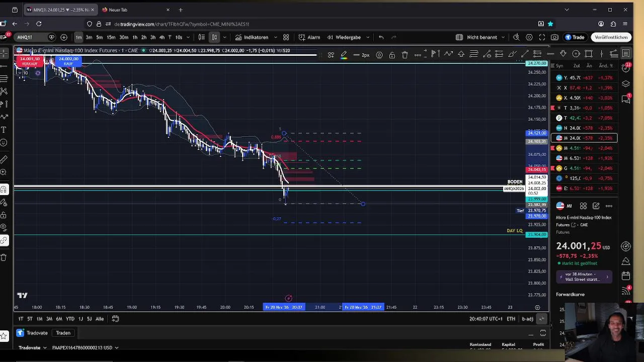Select the 5T date range
This screenshot has width=644, height=362.
click(x=30, y=319)
